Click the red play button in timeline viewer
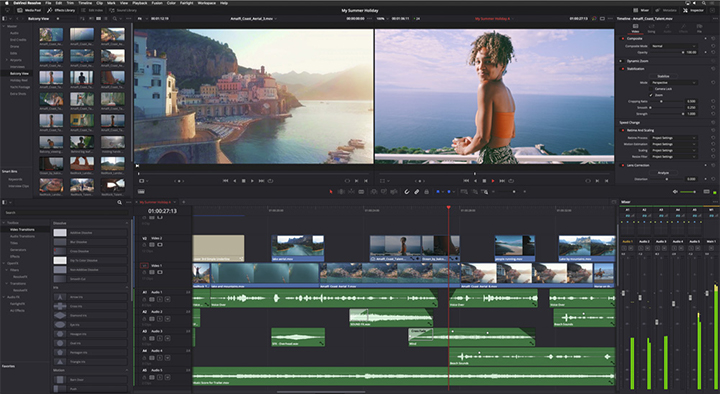The height and width of the screenshot is (394, 720). [x=493, y=181]
